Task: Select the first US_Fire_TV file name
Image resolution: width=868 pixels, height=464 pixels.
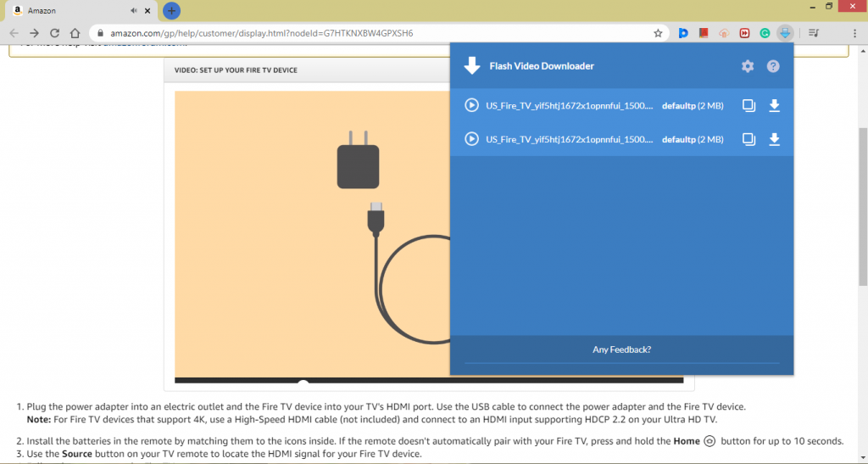Action: tap(569, 106)
